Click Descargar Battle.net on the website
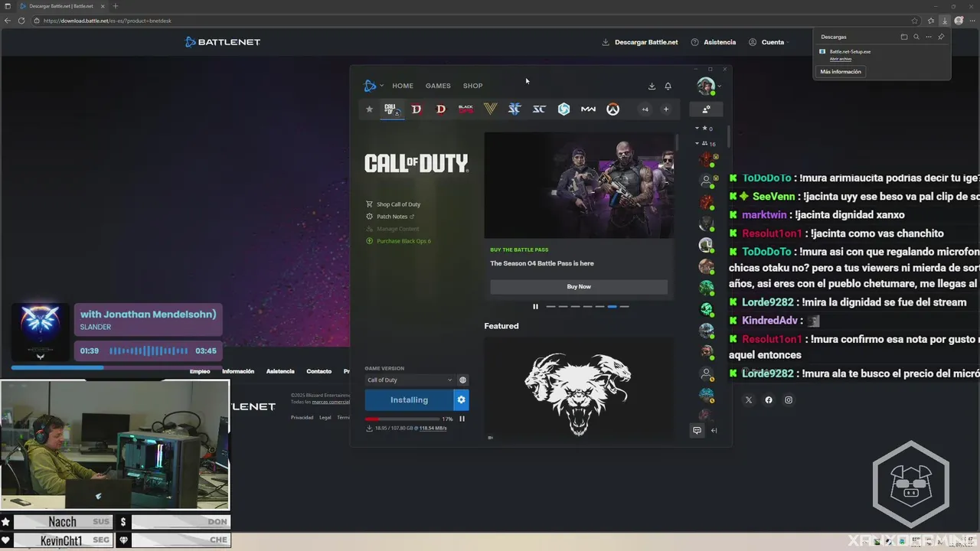 (641, 42)
